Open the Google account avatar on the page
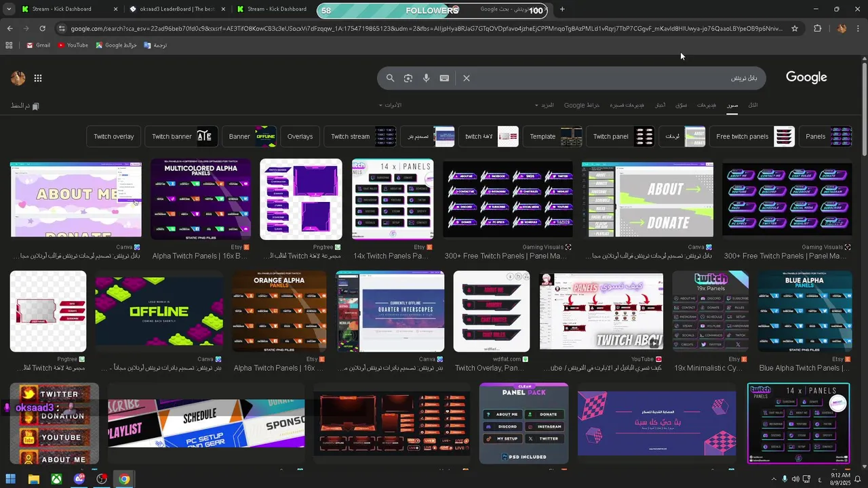 (18, 78)
